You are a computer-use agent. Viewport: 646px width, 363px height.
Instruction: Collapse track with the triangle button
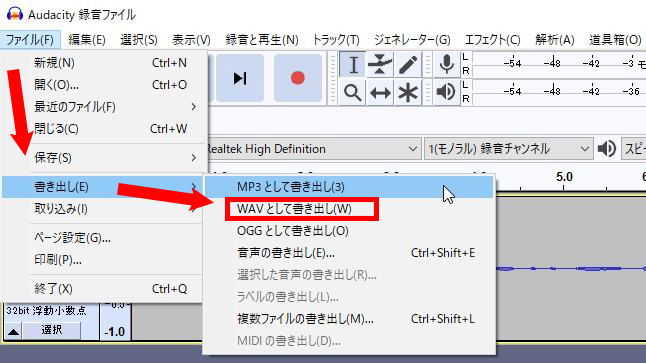[13, 331]
